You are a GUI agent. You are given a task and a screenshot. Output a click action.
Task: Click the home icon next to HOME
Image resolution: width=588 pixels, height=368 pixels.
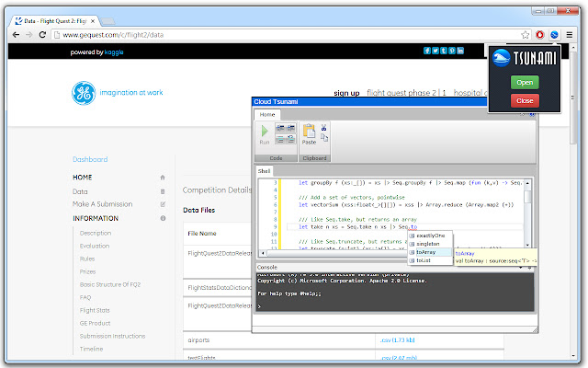tap(163, 178)
